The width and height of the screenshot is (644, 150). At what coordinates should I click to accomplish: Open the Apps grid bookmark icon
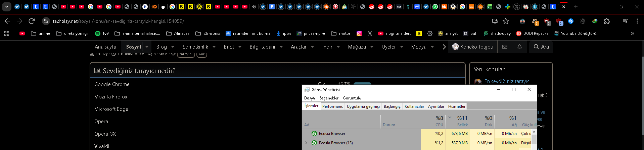click(7, 33)
